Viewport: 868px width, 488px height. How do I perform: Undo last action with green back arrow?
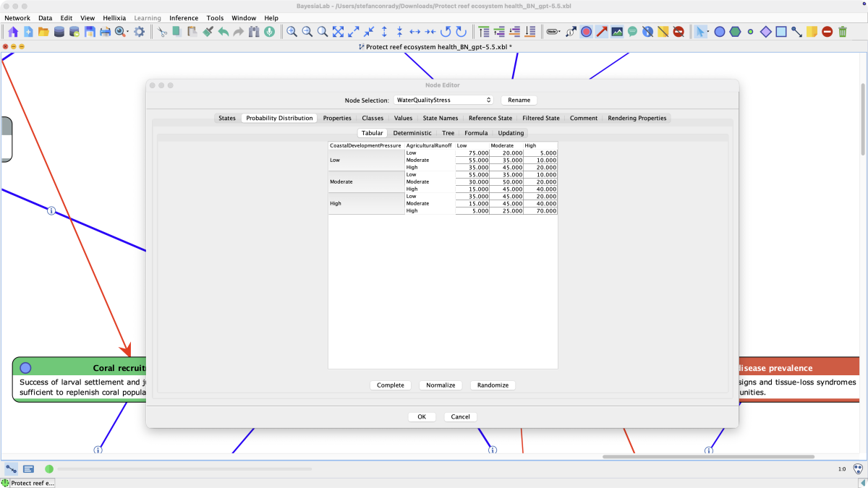(x=224, y=32)
